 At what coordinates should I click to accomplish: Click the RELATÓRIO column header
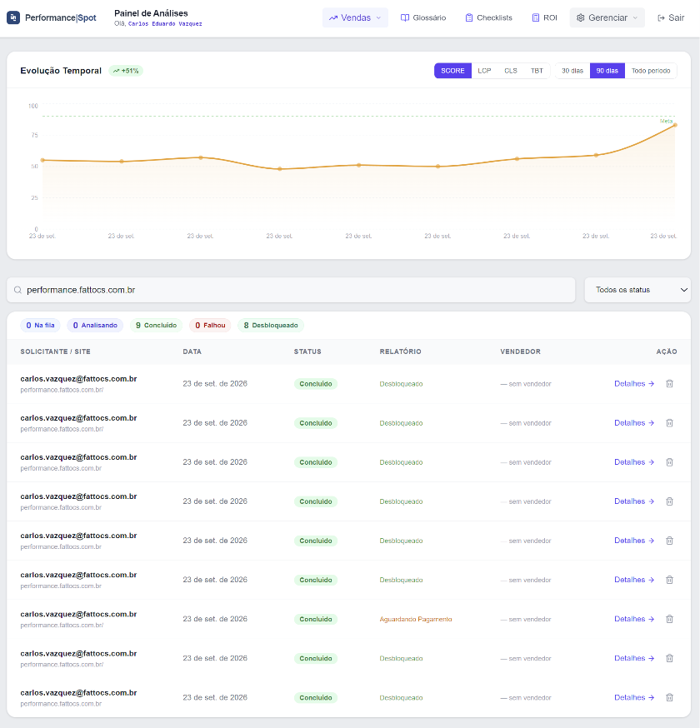[400, 352]
